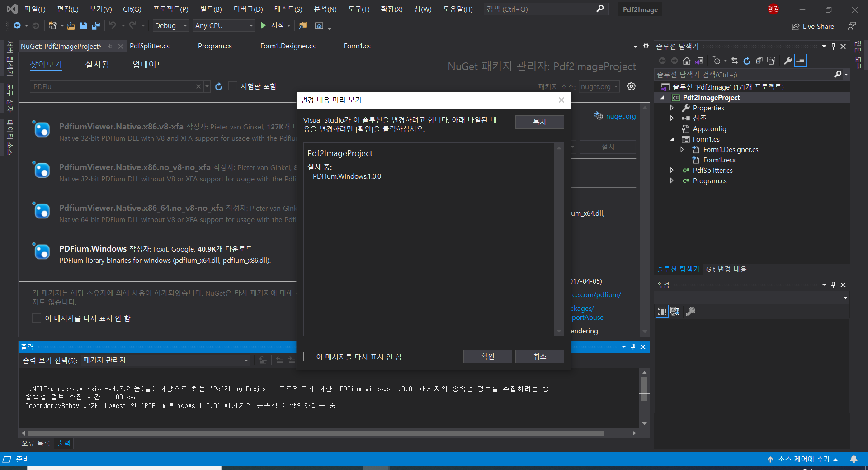
Task: Cancel the preview changes dialog
Action: (539, 356)
